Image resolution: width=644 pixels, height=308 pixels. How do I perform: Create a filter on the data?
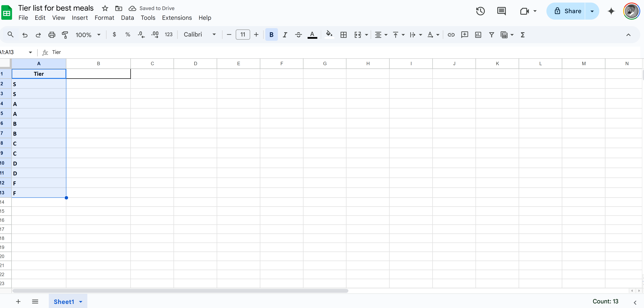(x=491, y=35)
